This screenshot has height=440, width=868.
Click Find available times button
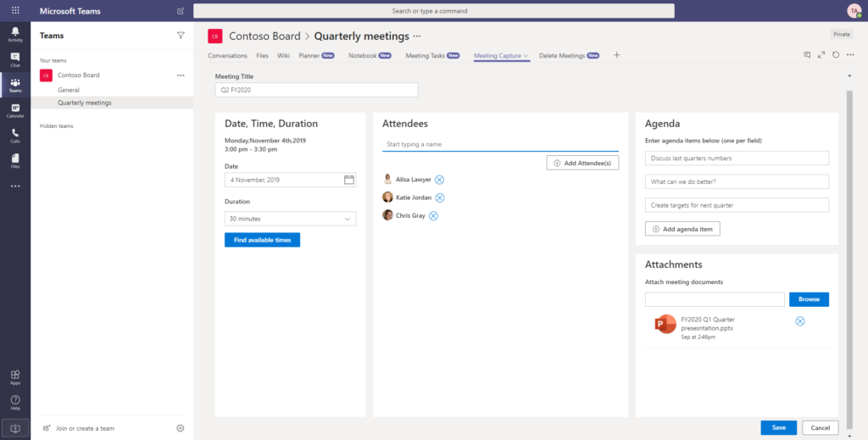263,240
